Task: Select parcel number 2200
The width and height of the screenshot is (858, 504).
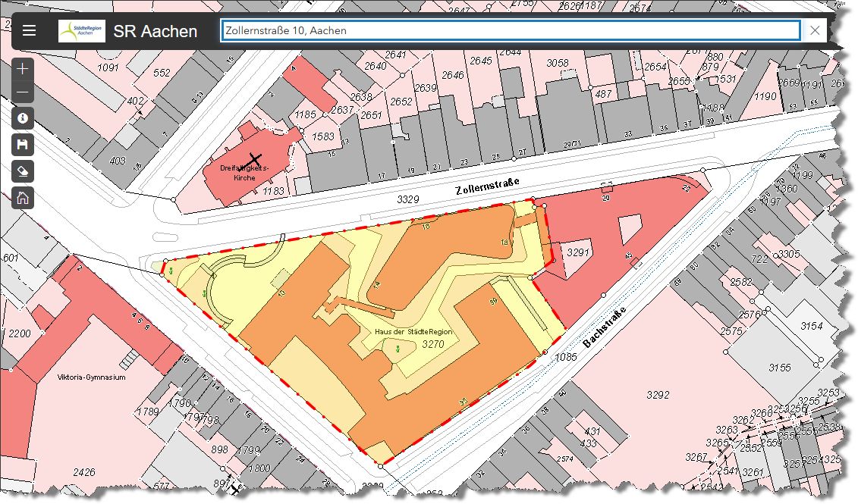Action: click(x=20, y=333)
